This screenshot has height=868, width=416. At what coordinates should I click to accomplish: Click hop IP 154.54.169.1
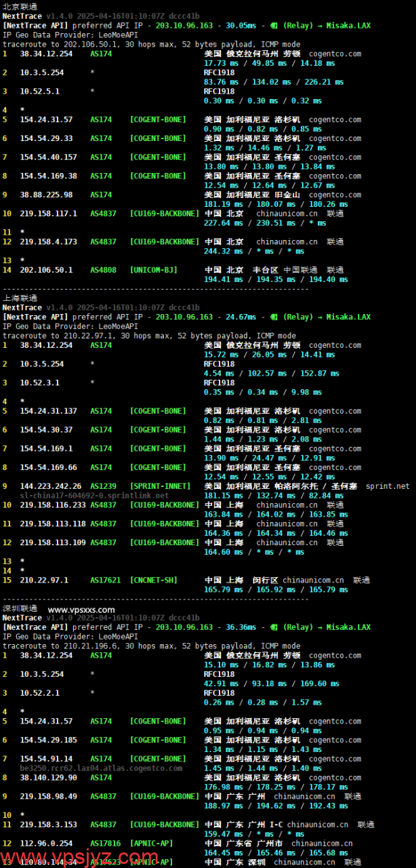(46, 448)
